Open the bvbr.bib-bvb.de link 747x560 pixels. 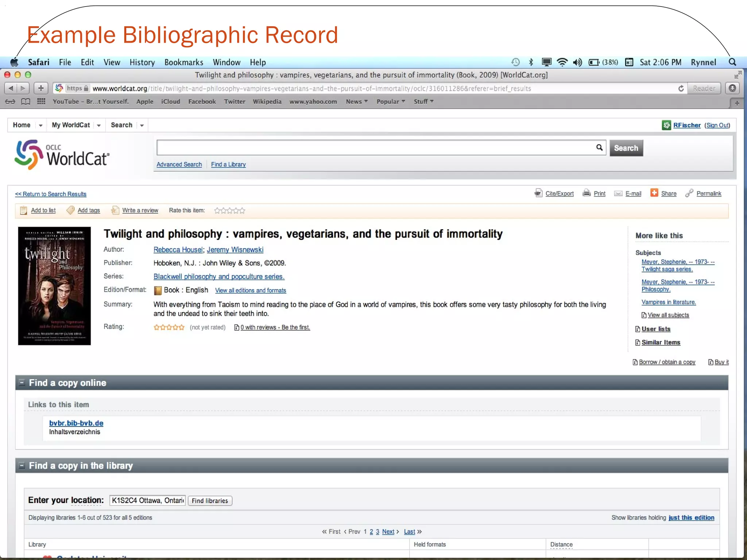coord(76,423)
